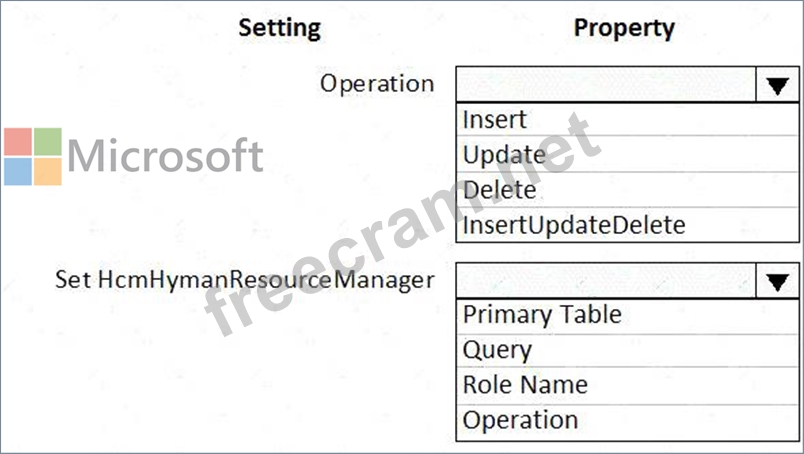Pick Role Name from the list
The image size is (804, 454).
(525, 385)
